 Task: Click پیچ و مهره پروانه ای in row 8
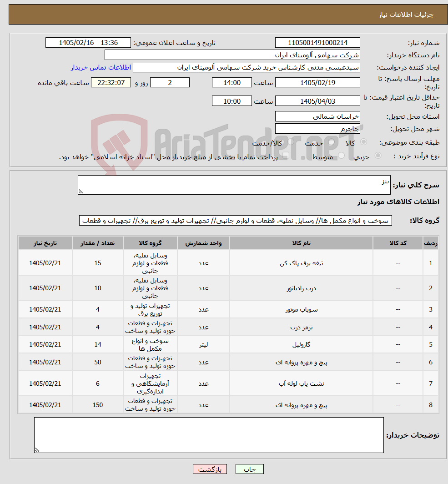[301, 405]
